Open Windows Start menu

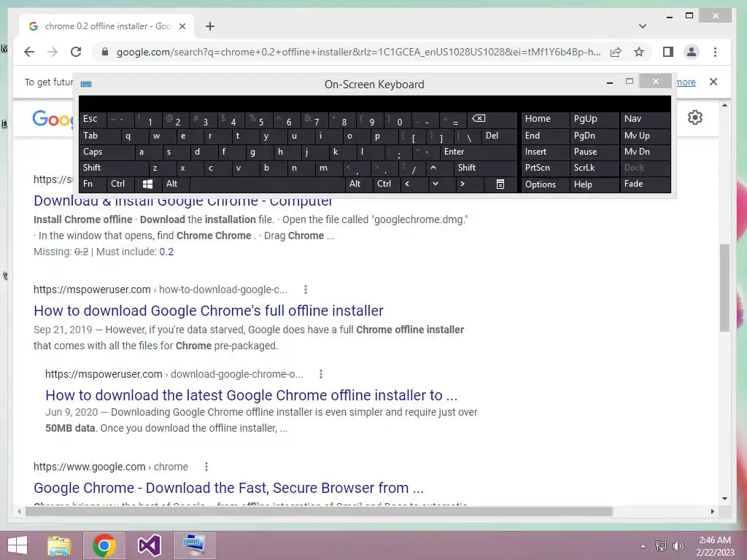point(18,545)
